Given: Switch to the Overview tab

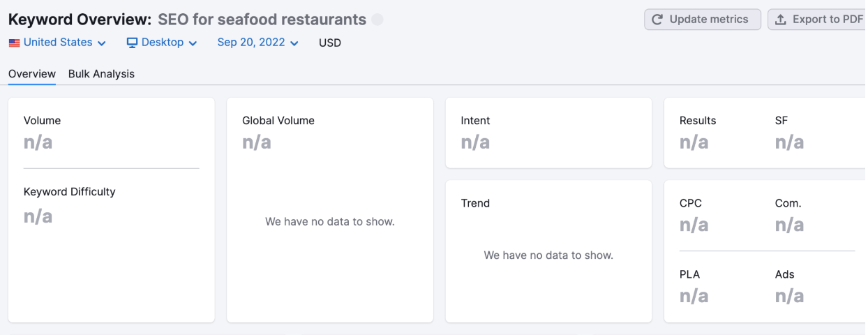Looking at the screenshot, I should pos(32,74).
